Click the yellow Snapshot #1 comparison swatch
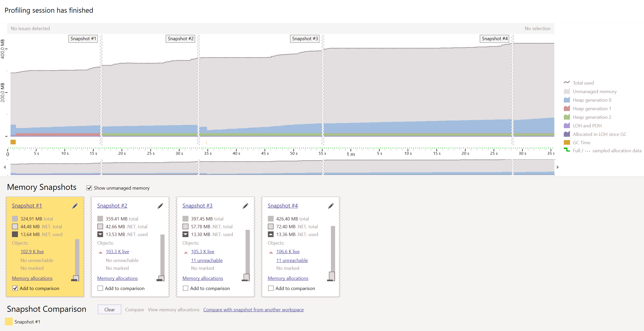 9,322
